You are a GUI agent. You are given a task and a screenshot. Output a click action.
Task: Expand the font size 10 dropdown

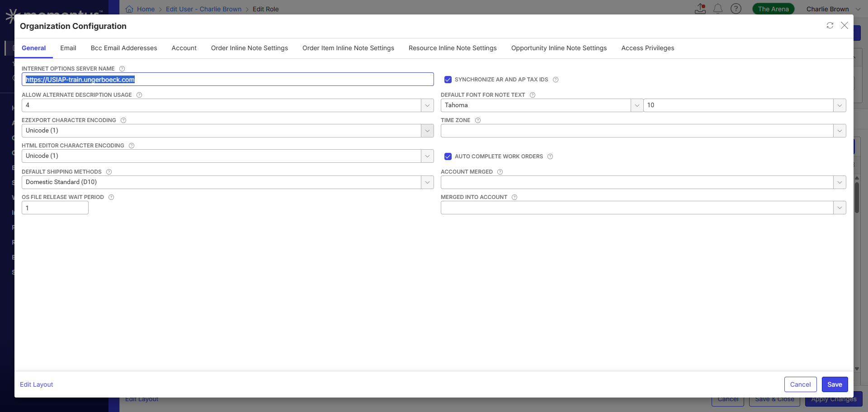840,105
